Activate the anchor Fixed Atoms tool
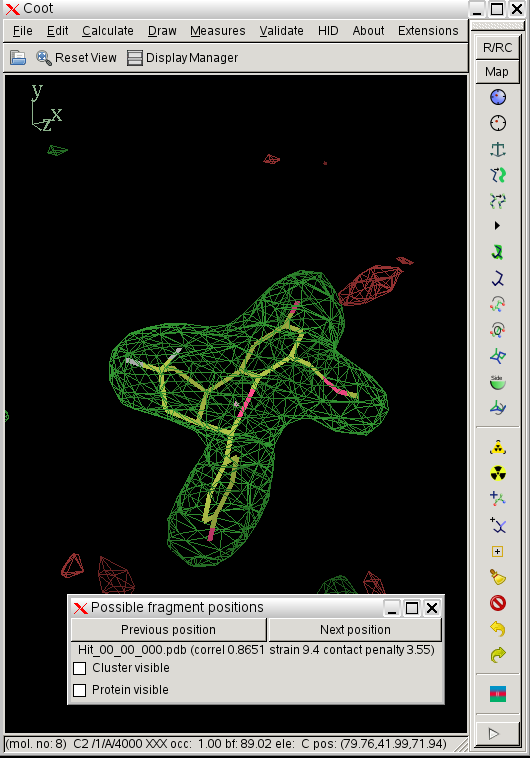530x758 pixels. pyautogui.click(x=498, y=149)
